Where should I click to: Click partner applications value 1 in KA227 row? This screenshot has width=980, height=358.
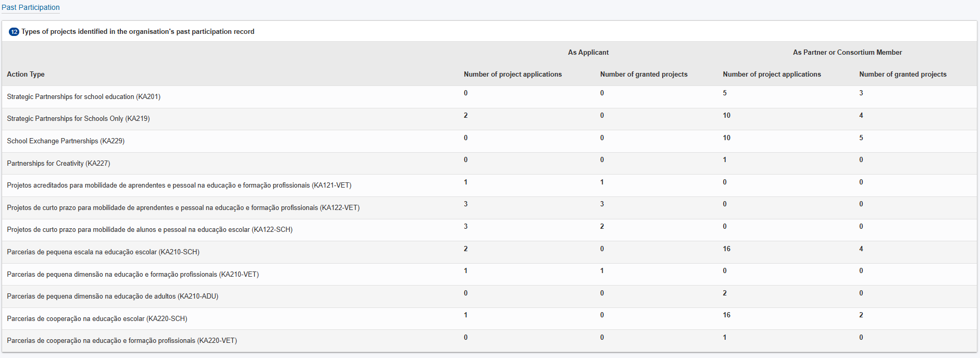click(x=725, y=160)
